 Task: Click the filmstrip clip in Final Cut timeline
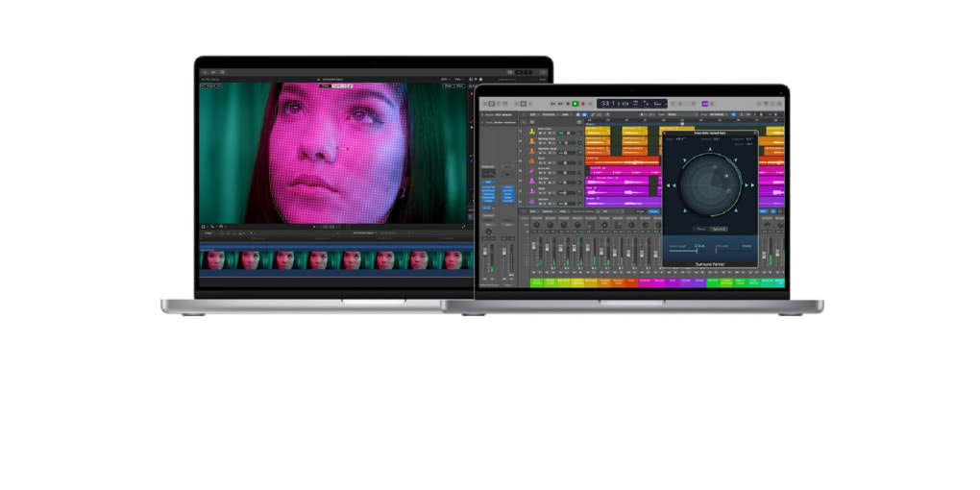click(x=337, y=260)
